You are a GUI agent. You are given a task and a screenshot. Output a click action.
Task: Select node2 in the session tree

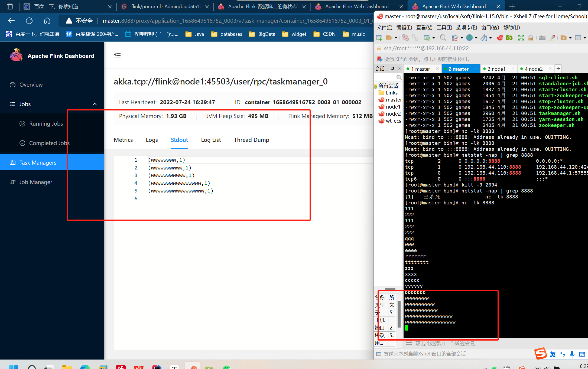point(393,114)
